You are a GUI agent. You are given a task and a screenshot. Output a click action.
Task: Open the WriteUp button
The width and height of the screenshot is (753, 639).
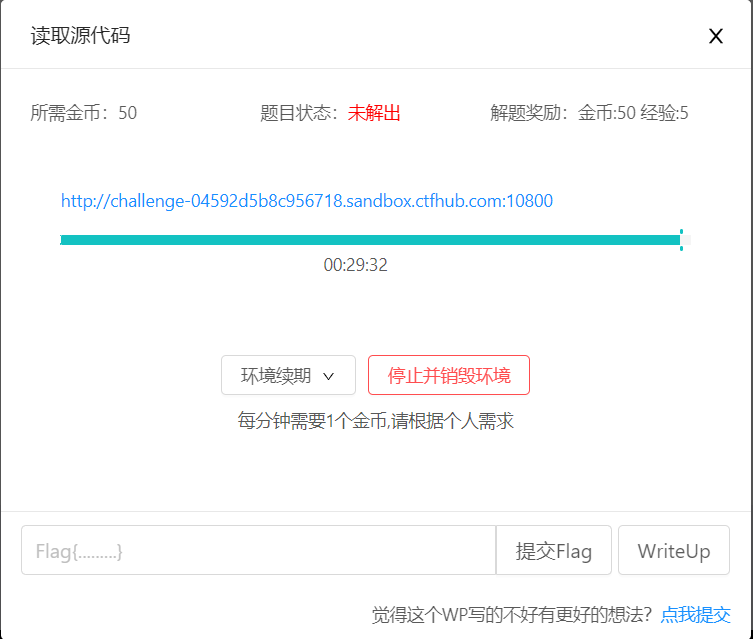click(x=673, y=551)
